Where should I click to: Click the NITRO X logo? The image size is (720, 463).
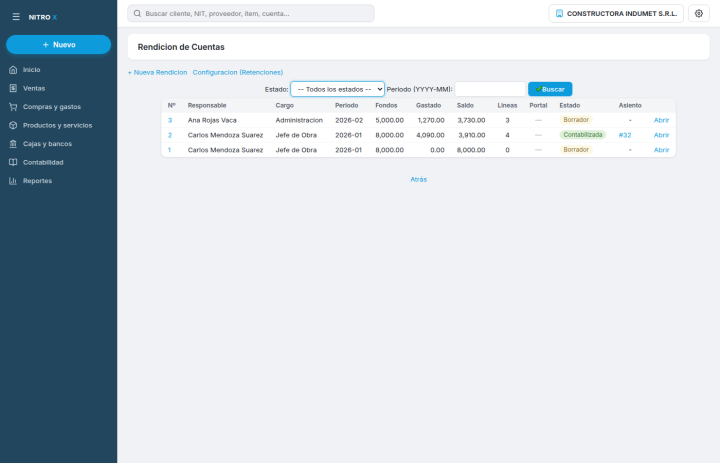[43, 17]
